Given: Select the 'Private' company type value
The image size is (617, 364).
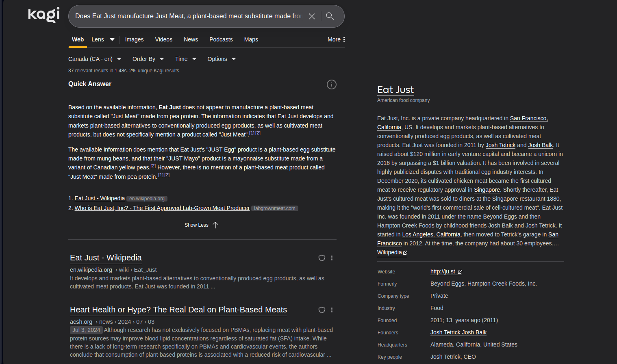Looking at the screenshot, I should pos(439,296).
